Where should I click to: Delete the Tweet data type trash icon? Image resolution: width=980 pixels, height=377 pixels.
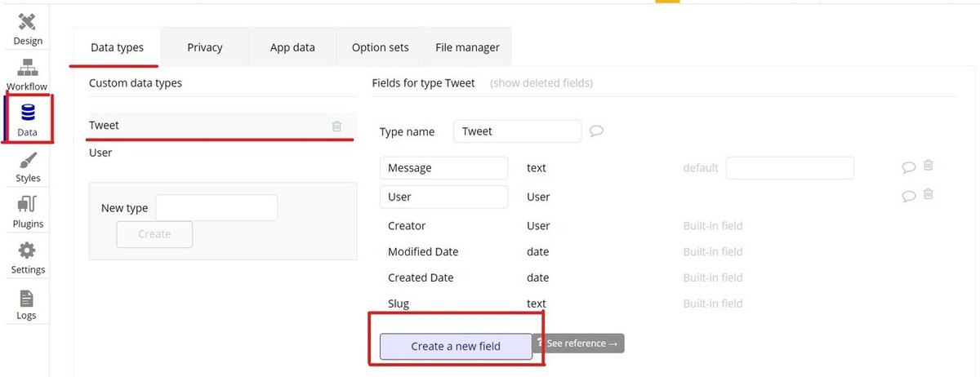(336, 126)
